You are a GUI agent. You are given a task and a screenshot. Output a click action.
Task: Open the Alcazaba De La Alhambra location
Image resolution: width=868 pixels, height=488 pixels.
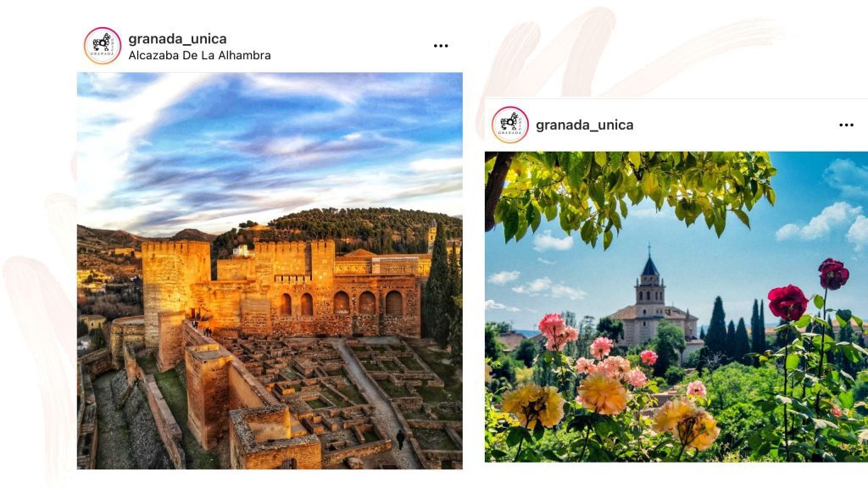[199, 55]
